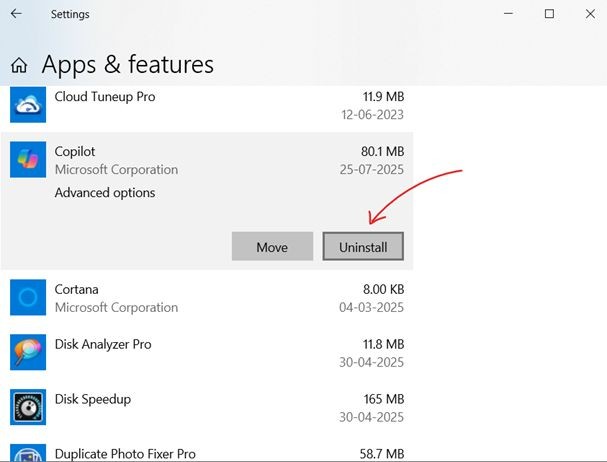Select the Cloud Tuneup Pro name

pyautogui.click(x=105, y=97)
